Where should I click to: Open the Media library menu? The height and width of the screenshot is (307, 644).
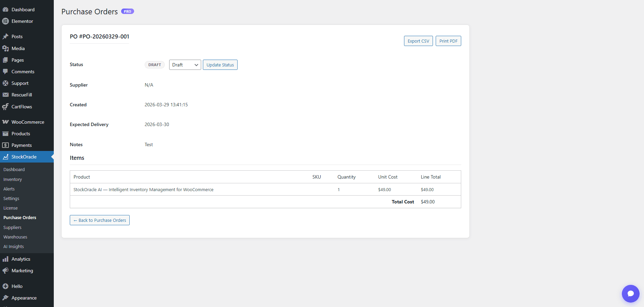click(18, 48)
